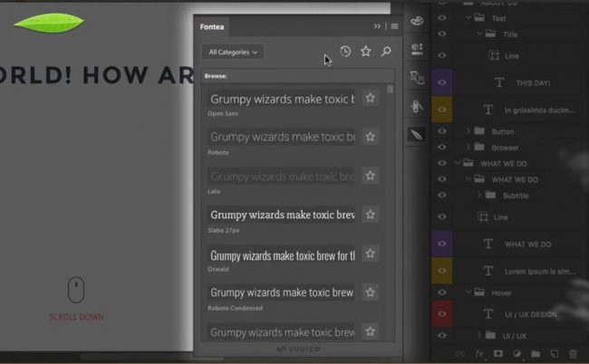
Task: Add a layer mask from Layers footer
Action: 498,354
